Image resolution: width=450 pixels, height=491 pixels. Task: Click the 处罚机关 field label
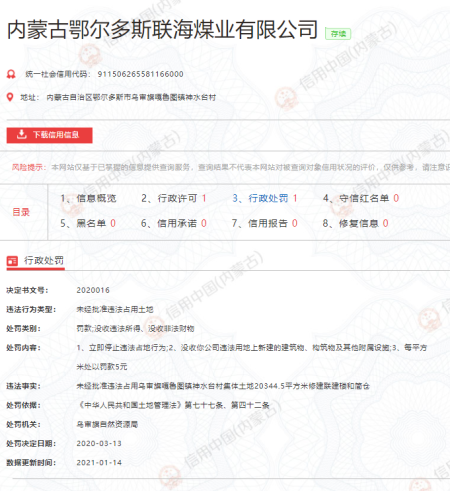coord(23,424)
